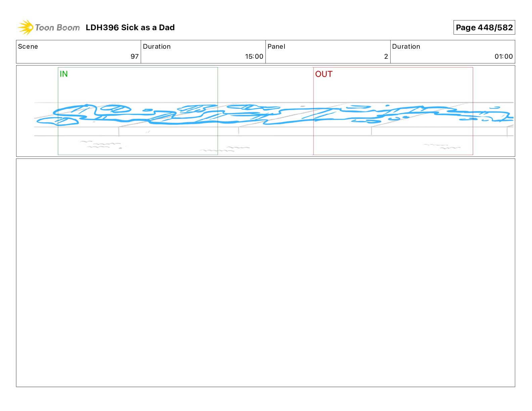Select the panel number value "2"
The height and width of the screenshot is (411, 532).
(x=386, y=56)
